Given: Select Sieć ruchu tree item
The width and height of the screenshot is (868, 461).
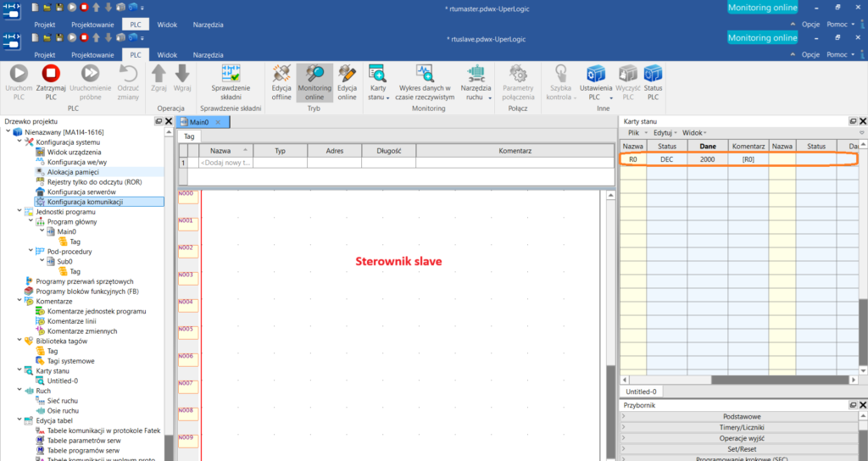Looking at the screenshot, I should pos(63,401).
